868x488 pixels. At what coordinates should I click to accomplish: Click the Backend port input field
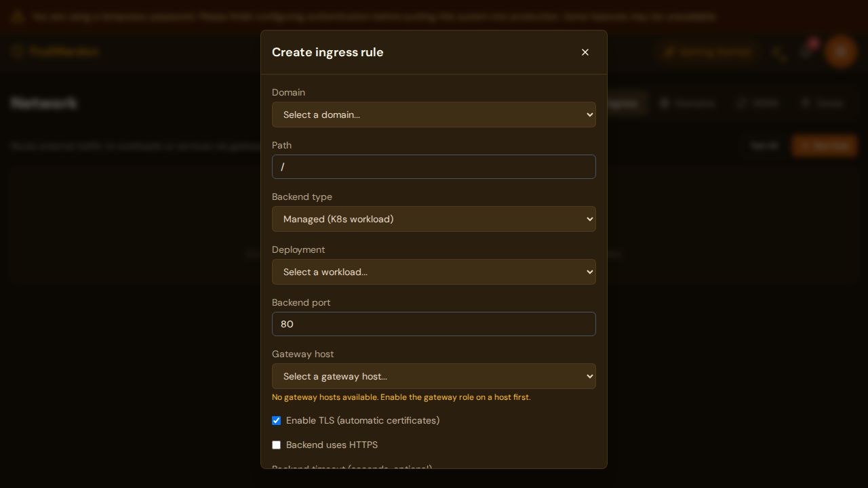[433, 324]
